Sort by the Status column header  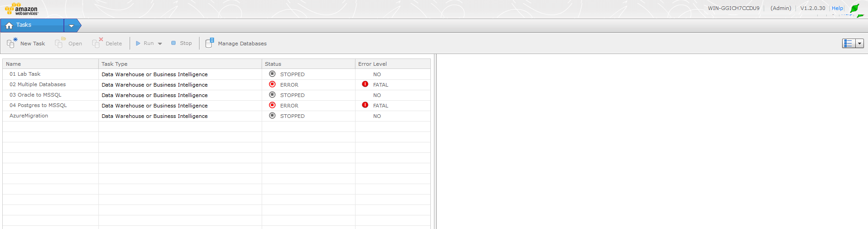click(273, 64)
